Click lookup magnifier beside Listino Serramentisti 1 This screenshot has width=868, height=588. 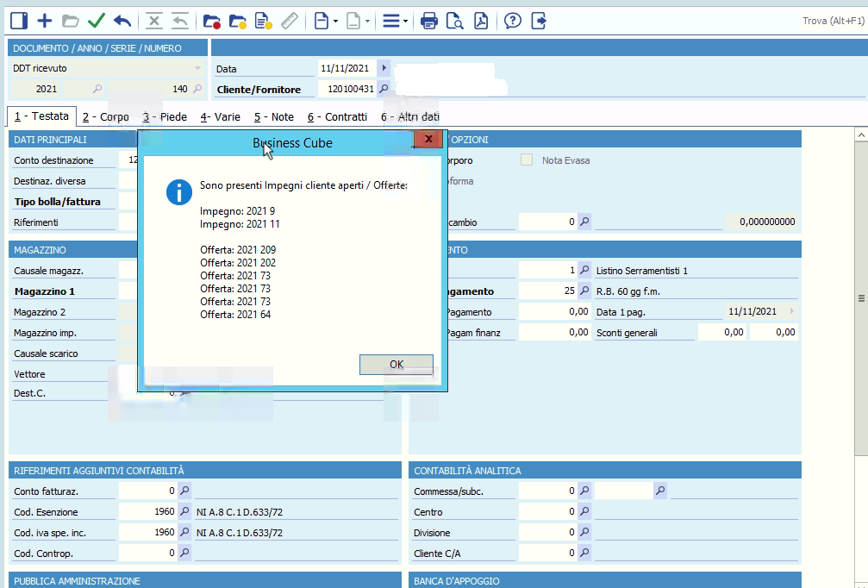[x=584, y=270]
